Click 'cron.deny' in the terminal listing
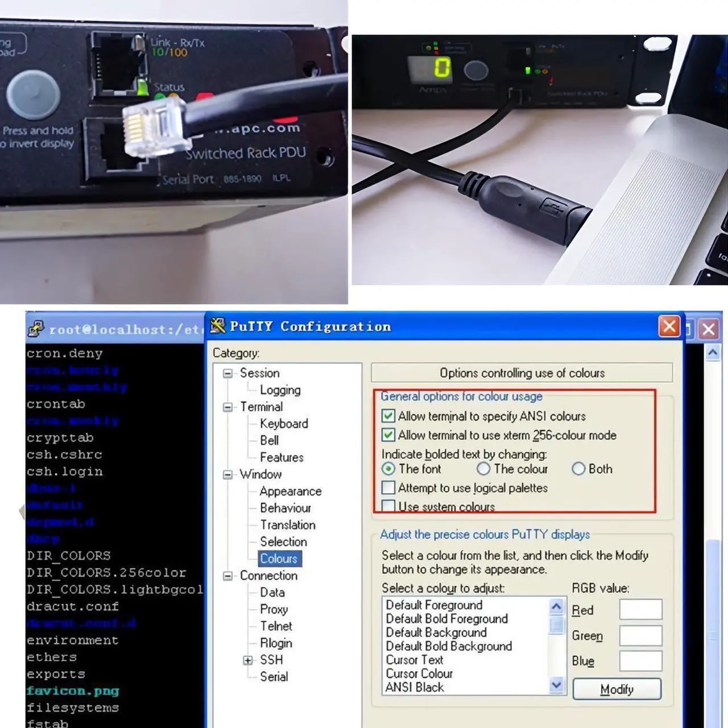Image resolution: width=728 pixels, height=728 pixels. pyautogui.click(x=64, y=354)
